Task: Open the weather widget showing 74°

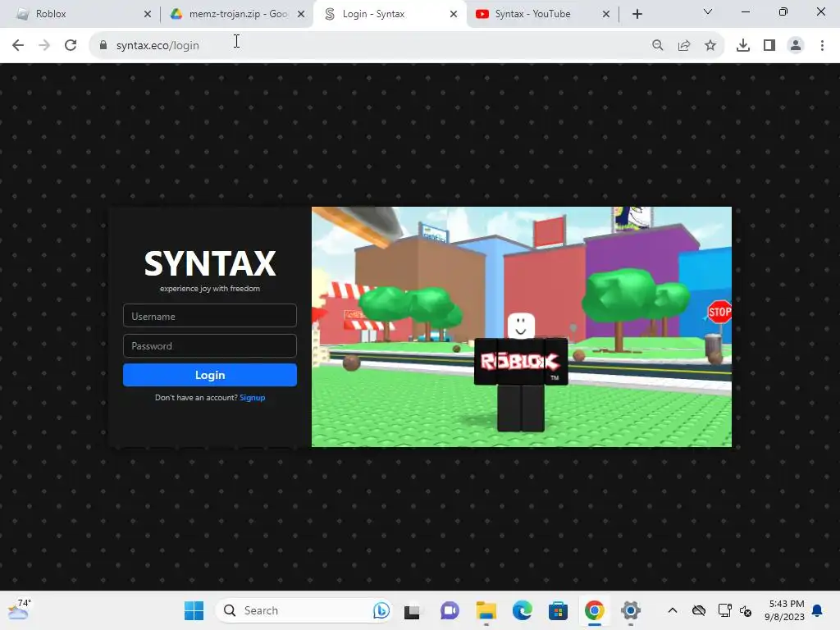Action: pyautogui.click(x=20, y=609)
